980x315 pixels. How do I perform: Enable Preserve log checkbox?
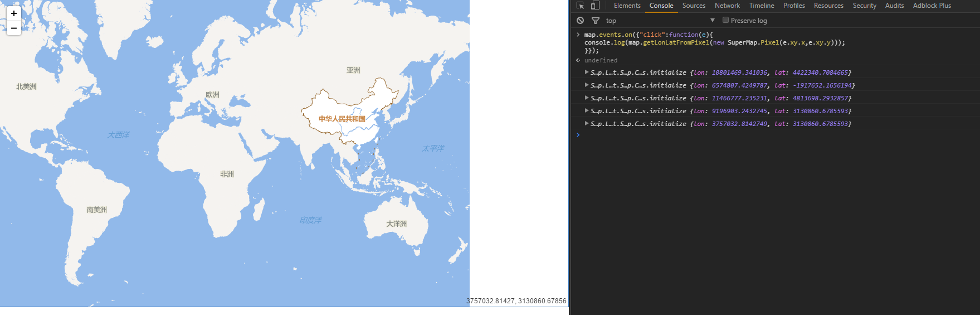point(725,20)
